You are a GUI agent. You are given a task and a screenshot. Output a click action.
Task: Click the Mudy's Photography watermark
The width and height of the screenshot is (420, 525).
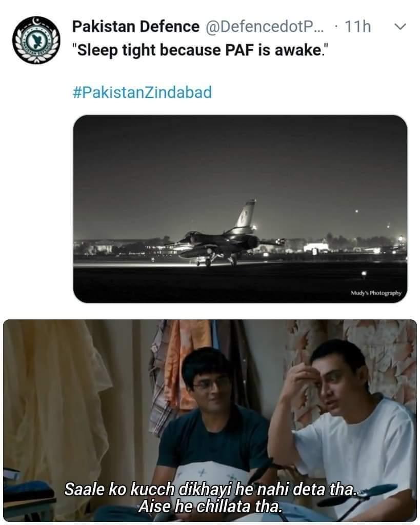tap(376, 293)
